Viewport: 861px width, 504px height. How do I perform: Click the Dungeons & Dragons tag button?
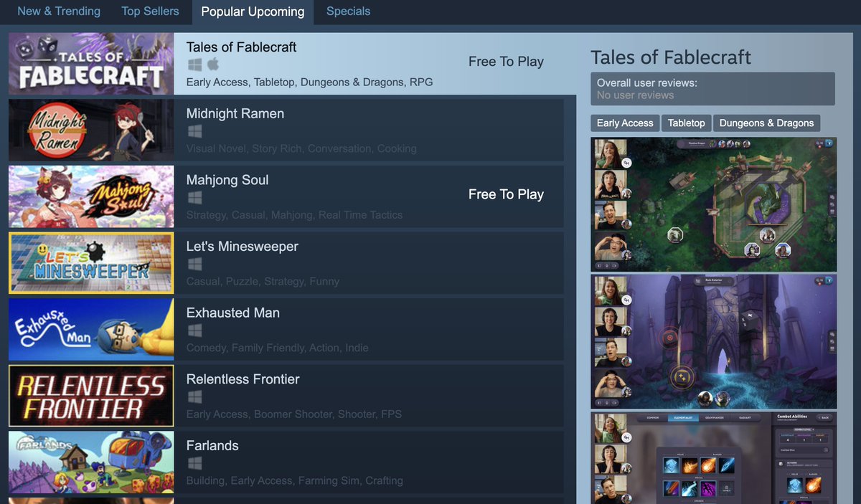click(x=766, y=123)
